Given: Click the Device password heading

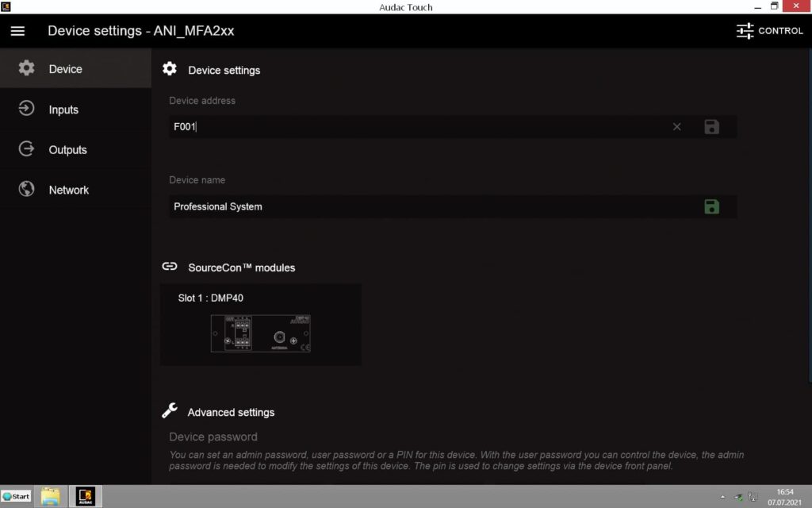Looking at the screenshot, I should (213, 437).
